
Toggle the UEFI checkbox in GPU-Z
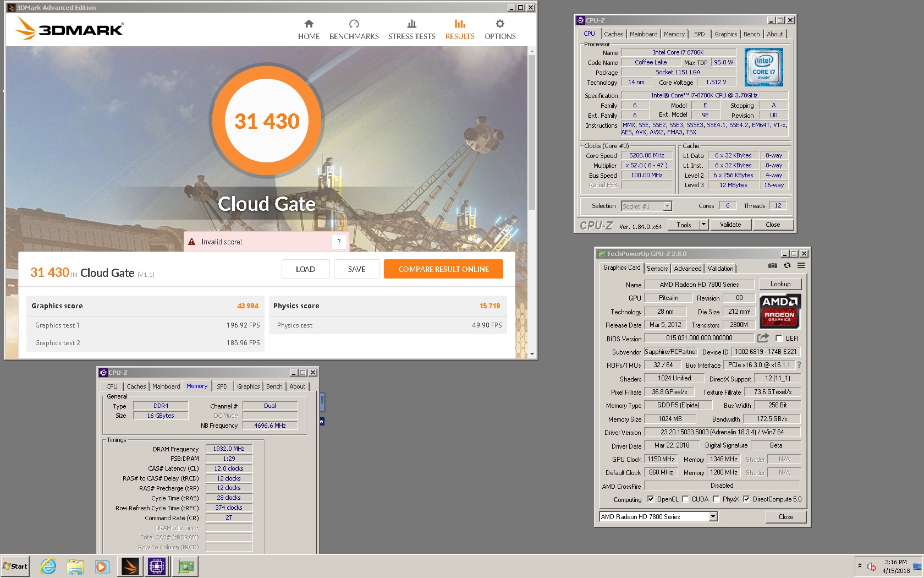[x=779, y=338]
